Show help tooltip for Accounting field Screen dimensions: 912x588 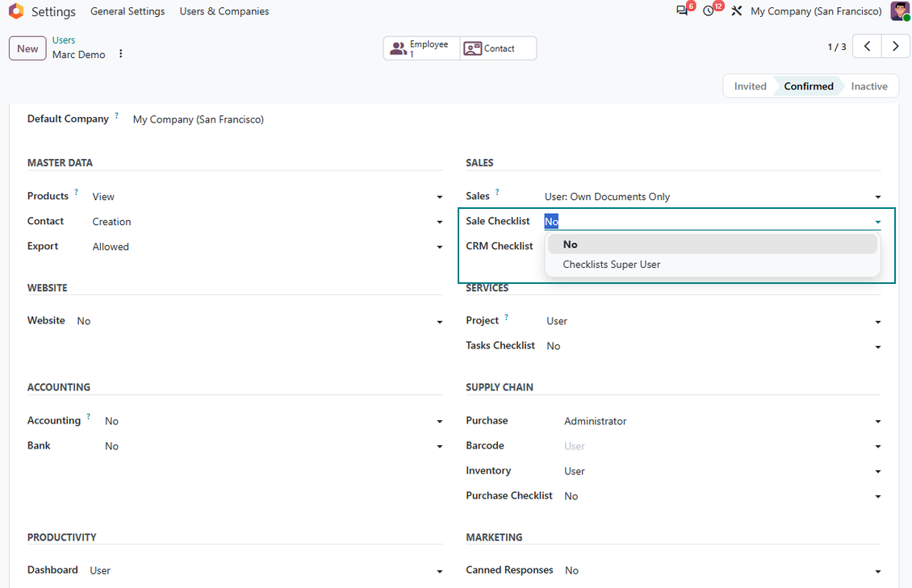[x=89, y=416]
